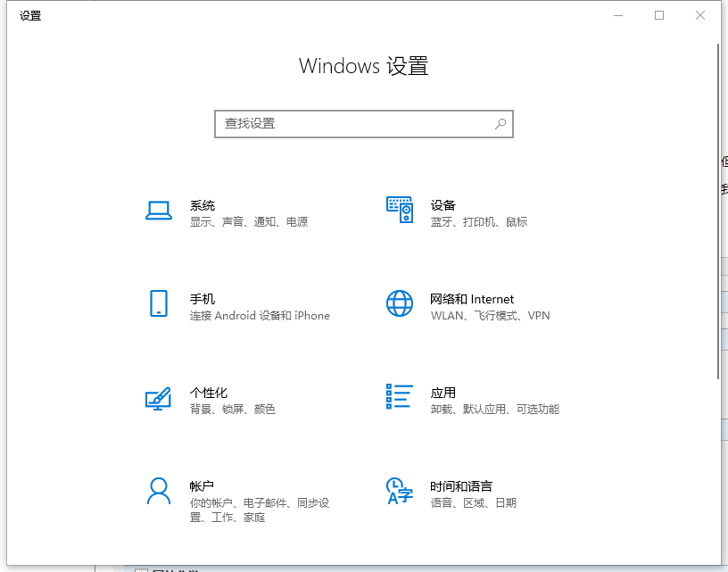Image resolution: width=728 pixels, height=572 pixels.
Task: Click the 时间和语言 settings title
Action: tap(461, 486)
